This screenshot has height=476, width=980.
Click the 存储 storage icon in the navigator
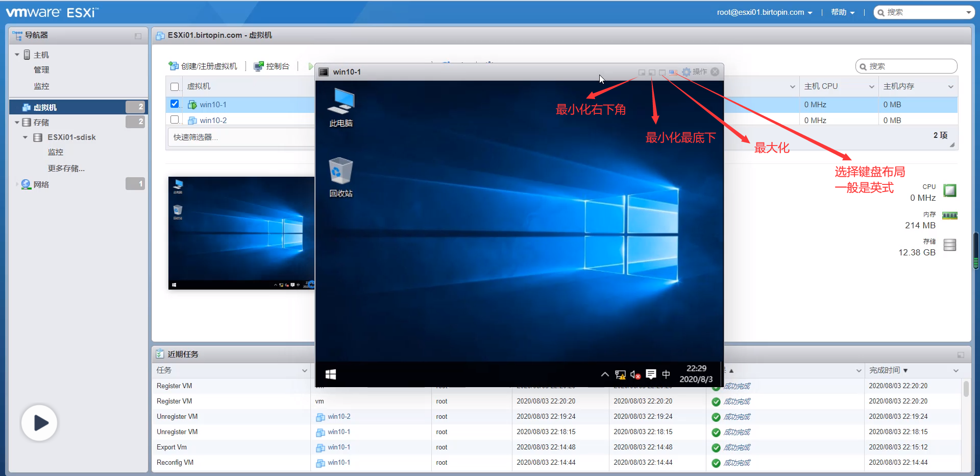click(27, 123)
